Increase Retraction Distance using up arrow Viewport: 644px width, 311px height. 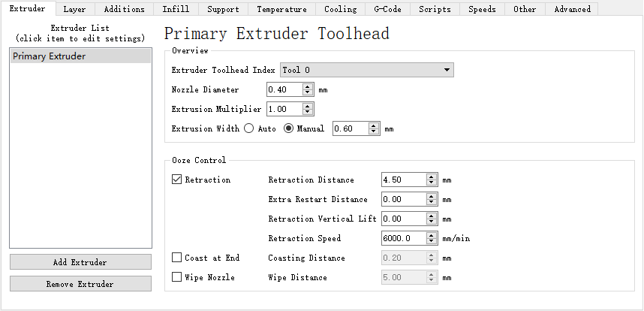(432, 177)
